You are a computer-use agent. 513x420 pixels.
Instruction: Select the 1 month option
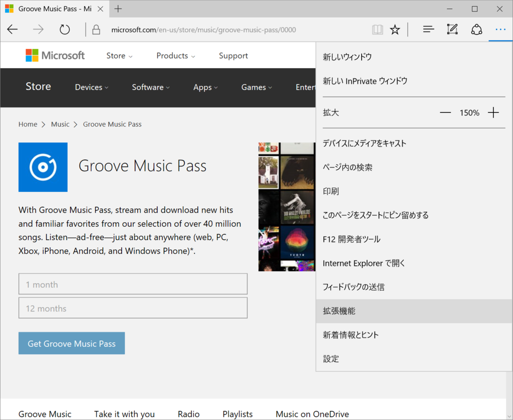point(133,284)
